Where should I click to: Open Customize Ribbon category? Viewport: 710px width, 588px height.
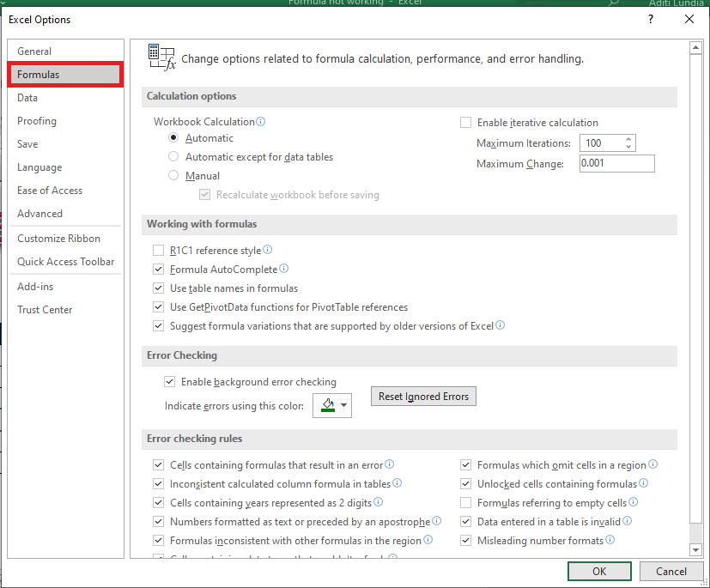tap(65, 238)
